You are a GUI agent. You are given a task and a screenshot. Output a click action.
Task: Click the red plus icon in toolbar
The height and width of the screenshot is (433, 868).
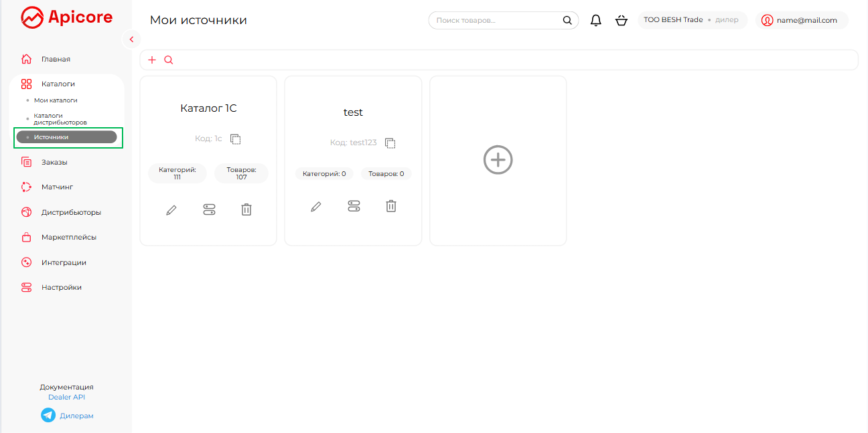click(x=152, y=60)
